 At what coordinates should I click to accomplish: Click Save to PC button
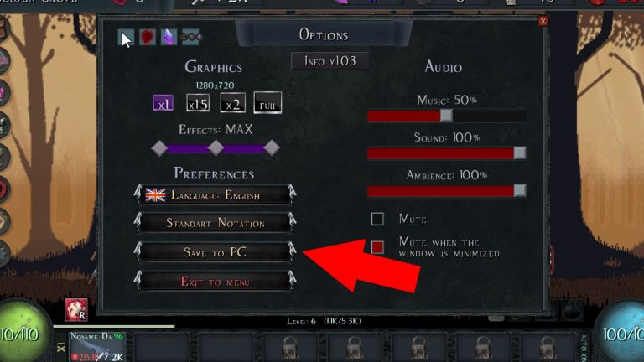pos(216,251)
